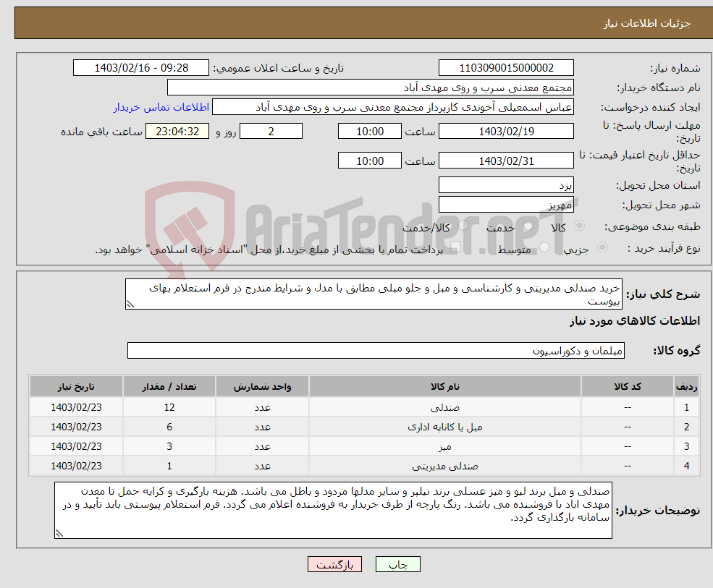The image size is (713, 588).
Task: Click quantity 12 in the table
Action: 169,408
